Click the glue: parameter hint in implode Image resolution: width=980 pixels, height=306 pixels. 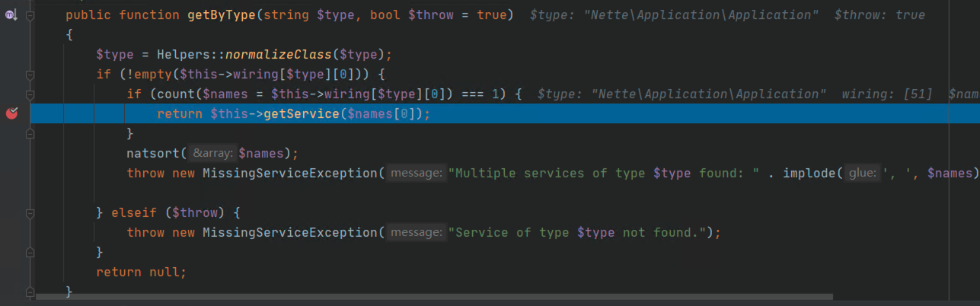click(x=863, y=173)
